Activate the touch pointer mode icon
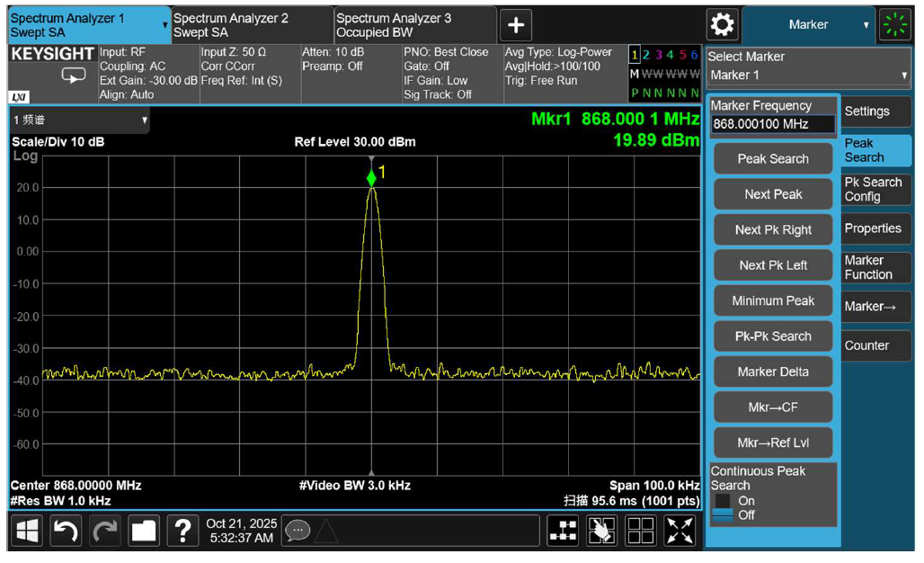Image resolution: width=924 pixels, height=563 pixels. [x=601, y=531]
